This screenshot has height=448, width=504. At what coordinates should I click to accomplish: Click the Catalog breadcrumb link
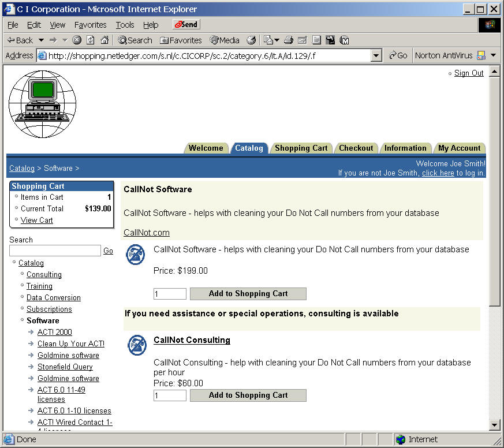22,168
